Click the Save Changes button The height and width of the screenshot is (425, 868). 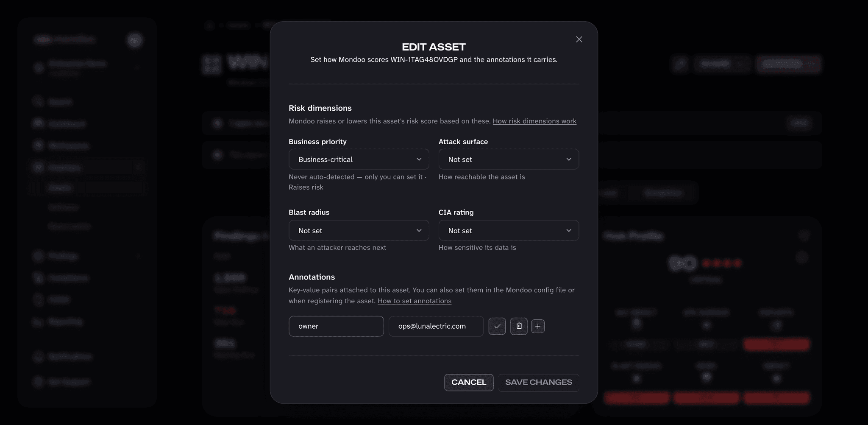tap(539, 382)
